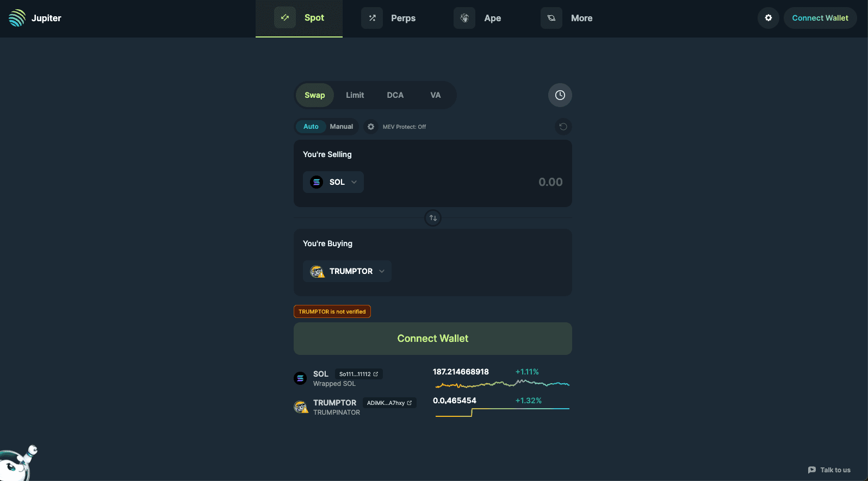Click Connect Wallet in the header

point(820,18)
